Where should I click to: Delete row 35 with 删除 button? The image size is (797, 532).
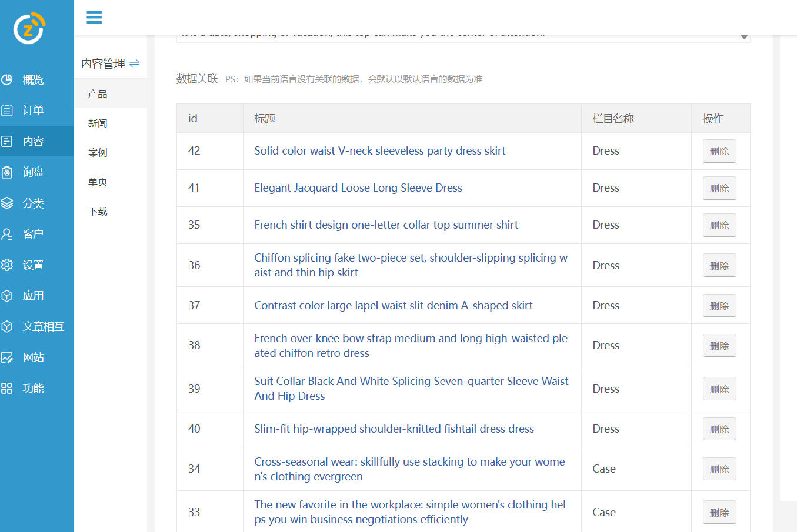[719, 225]
